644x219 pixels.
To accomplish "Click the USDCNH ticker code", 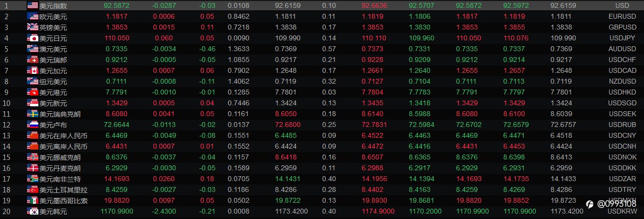I will 622,147.
